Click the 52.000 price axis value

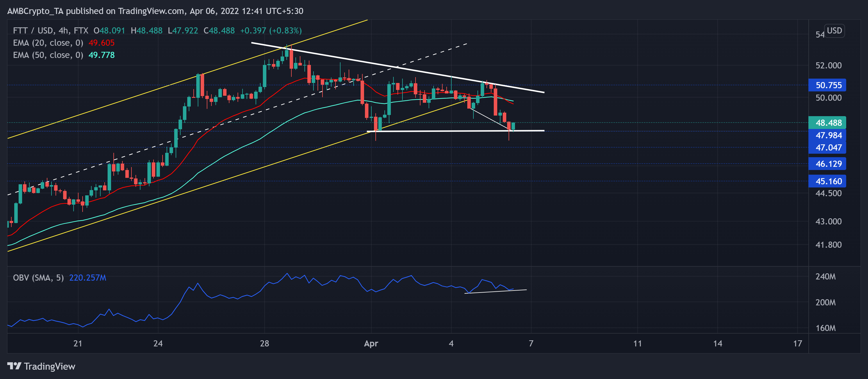pyautogui.click(x=828, y=65)
